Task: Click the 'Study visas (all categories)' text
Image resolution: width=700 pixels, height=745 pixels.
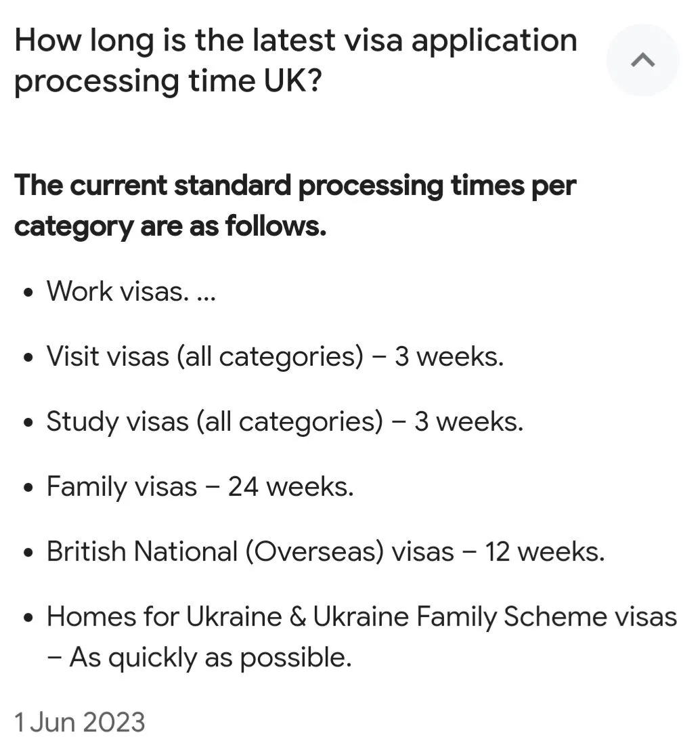Action: click(x=215, y=421)
